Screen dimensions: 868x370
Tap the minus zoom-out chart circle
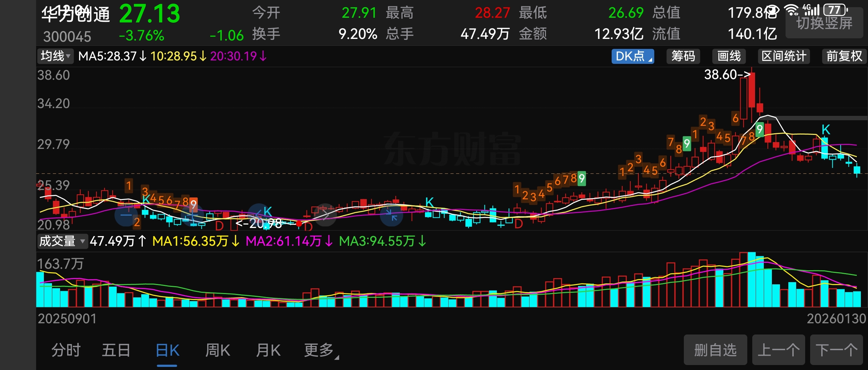point(126,215)
